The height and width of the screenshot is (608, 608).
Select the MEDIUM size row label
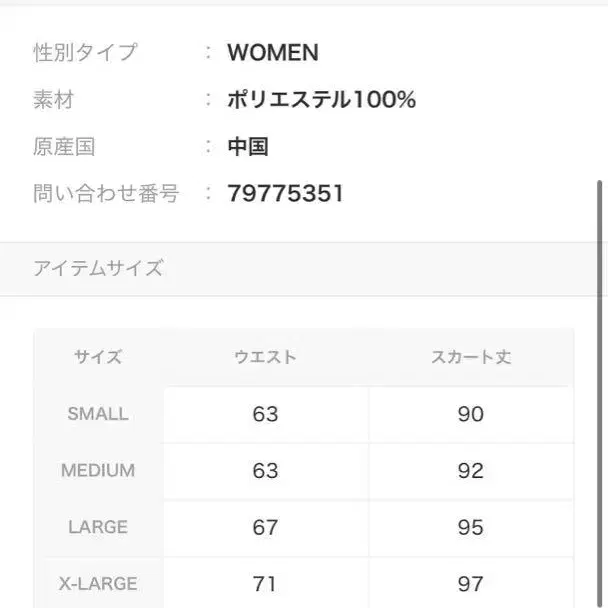tap(98, 471)
